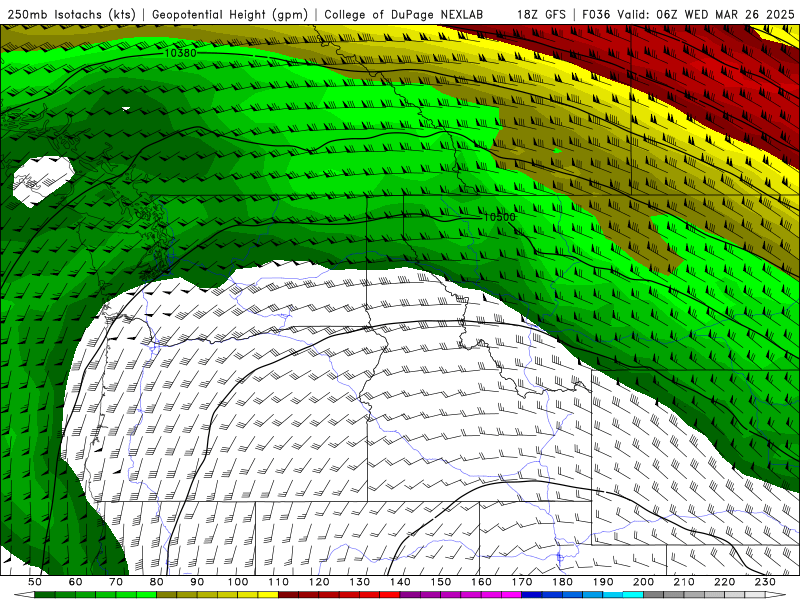Click the 150 value on the color scale

tap(441, 582)
